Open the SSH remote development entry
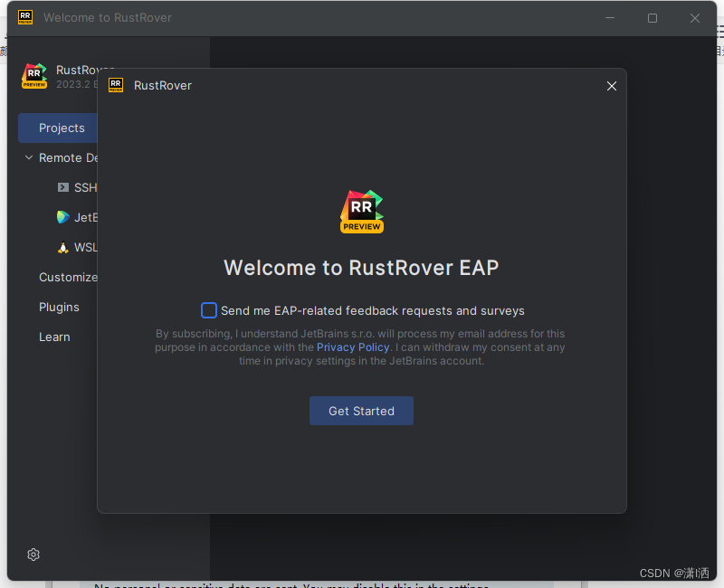724x588 pixels. 77,188
